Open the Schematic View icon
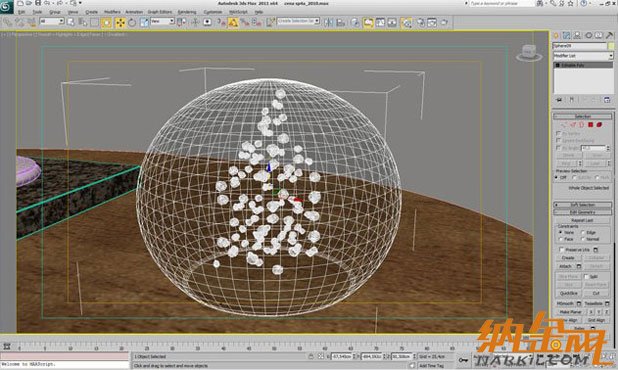618x370 pixels. [392, 22]
